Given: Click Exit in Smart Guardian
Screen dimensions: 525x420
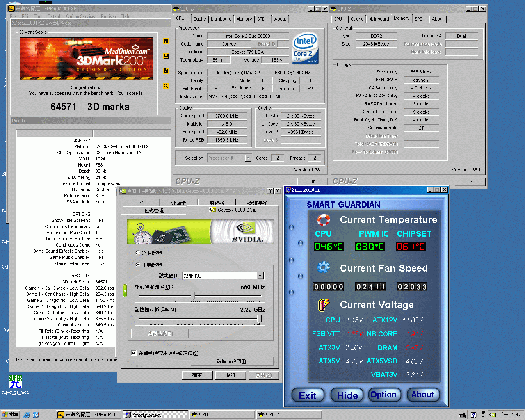Looking at the screenshot, I should pos(308,395).
